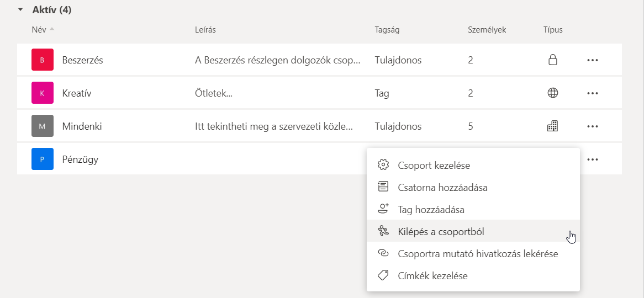
Task: Open the Mindenki team name
Action: (x=82, y=126)
